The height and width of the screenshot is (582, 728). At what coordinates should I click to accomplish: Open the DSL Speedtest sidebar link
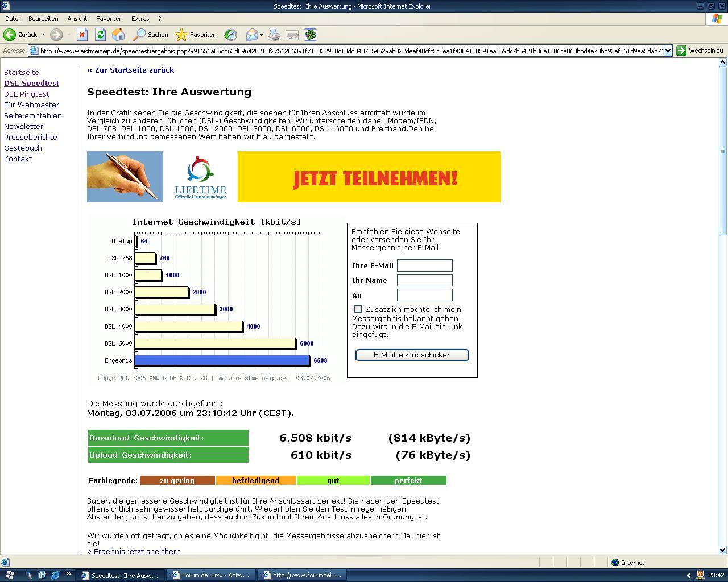pos(31,84)
